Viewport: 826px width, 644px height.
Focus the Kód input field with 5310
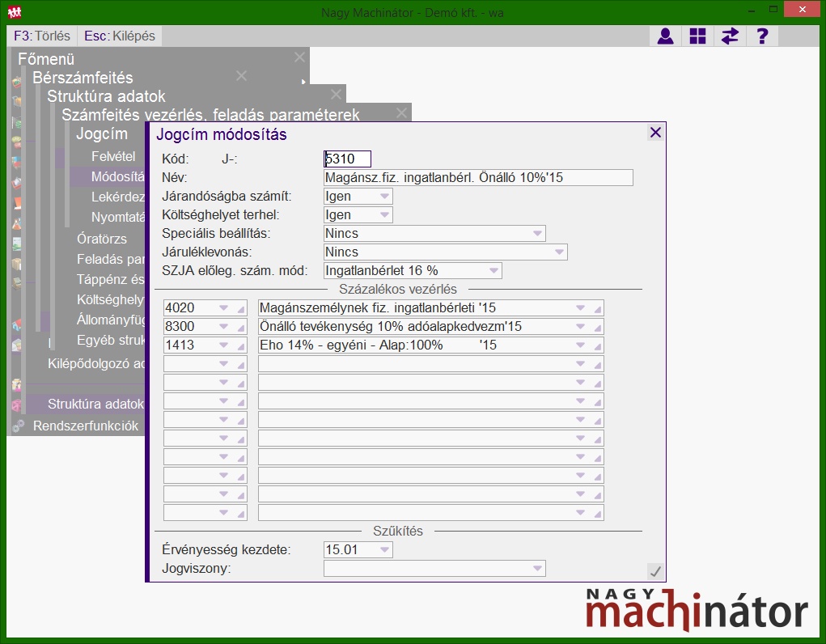tap(347, 159)
